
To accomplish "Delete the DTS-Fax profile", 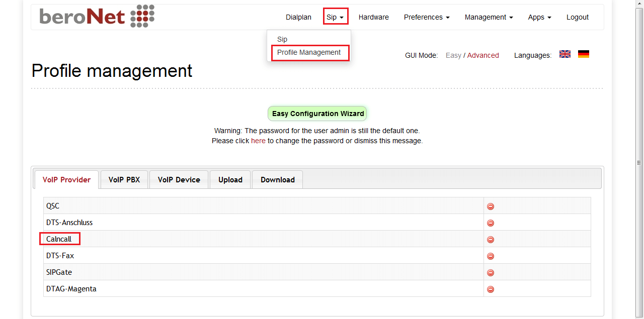I will coord(491,256).
